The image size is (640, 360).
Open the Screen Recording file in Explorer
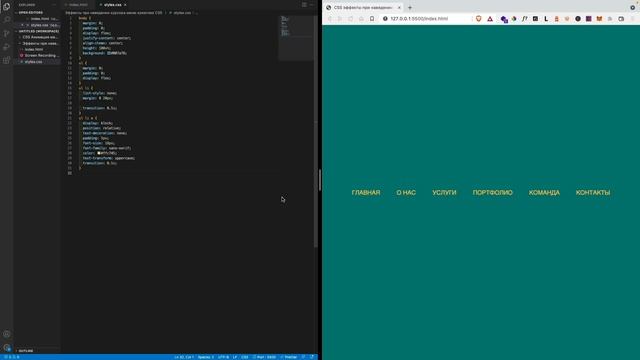point(40,56)
